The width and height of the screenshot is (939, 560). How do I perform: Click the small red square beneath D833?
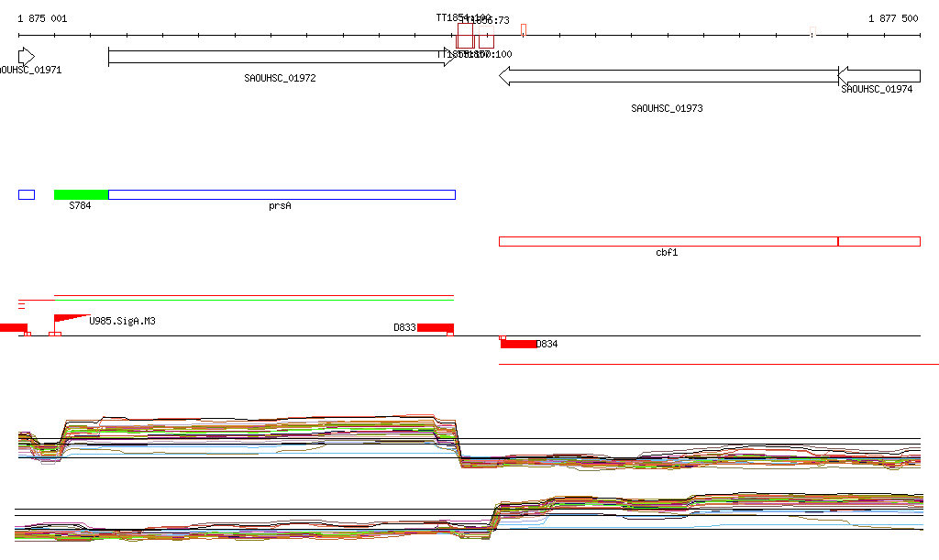(450, 334)
